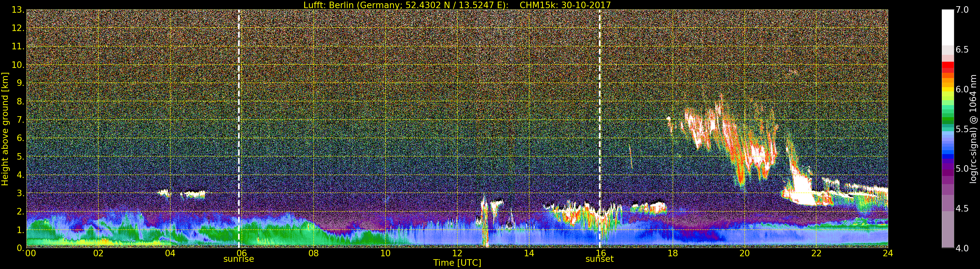Click the colorbar value '7.0'

click(x=962, y=10)
